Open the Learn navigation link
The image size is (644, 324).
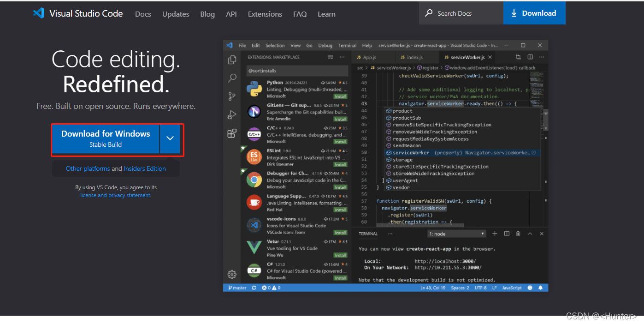click(x=326, y=14)
